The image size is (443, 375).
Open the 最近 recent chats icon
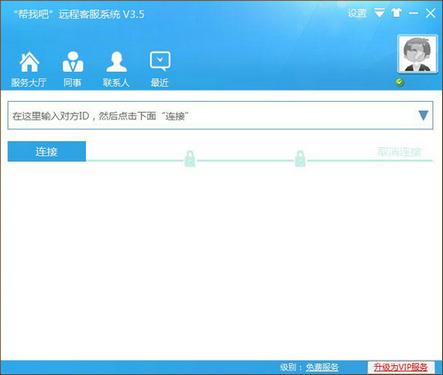coord(160,61)
